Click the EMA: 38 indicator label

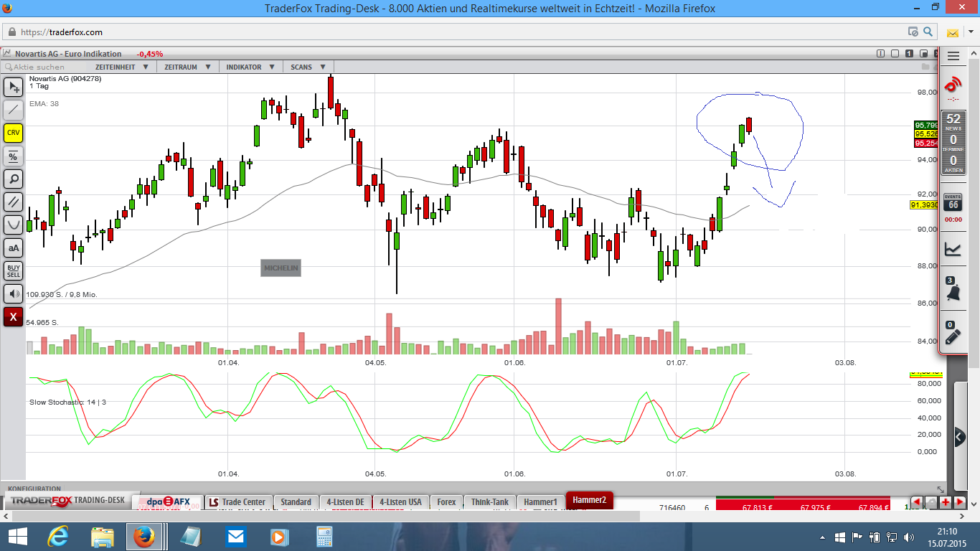point(44,104)
